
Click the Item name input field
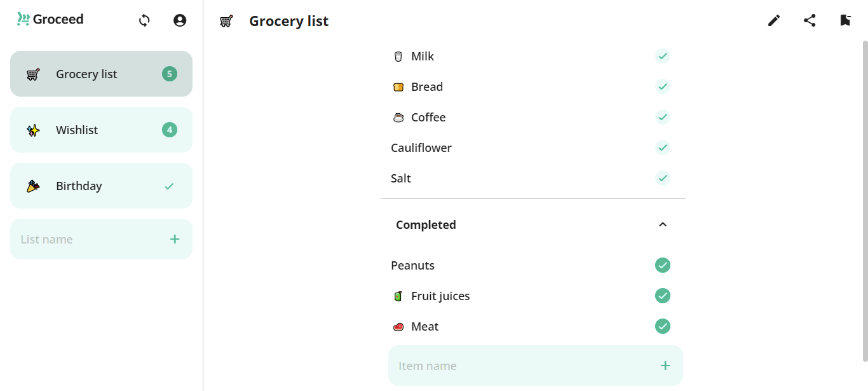click(x=508, y=366)
